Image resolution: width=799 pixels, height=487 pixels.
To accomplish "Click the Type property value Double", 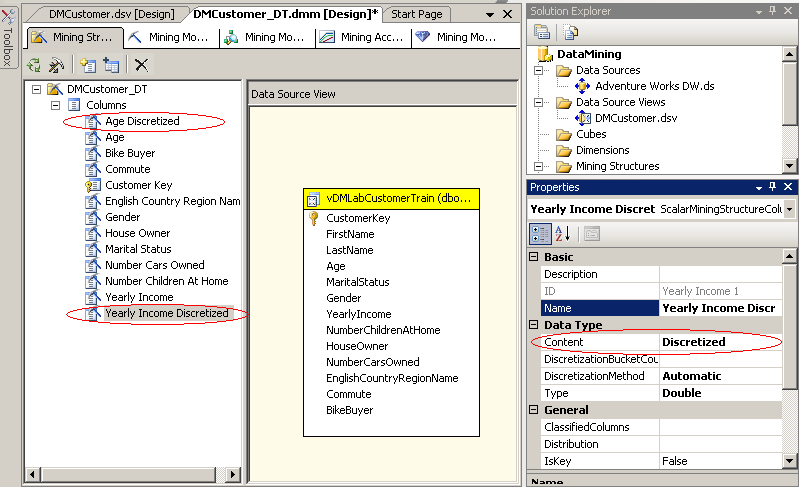I will (721, 393).
